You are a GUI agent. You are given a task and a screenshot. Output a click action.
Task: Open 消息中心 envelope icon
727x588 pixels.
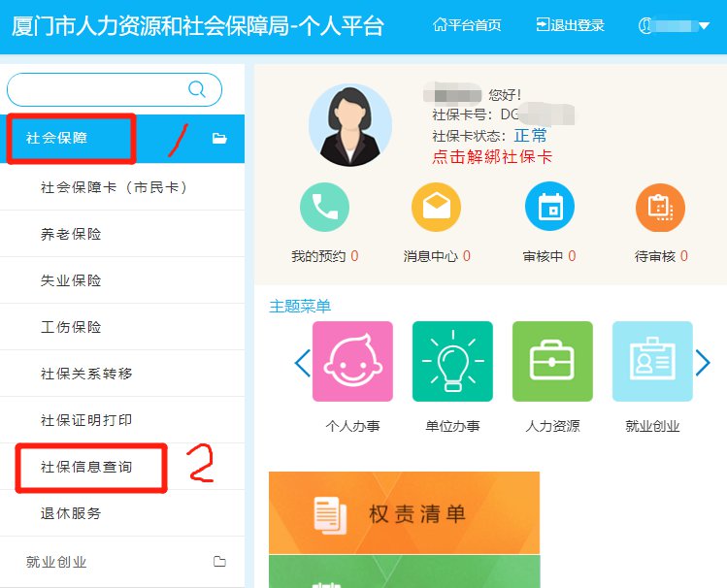click(436, 207)
